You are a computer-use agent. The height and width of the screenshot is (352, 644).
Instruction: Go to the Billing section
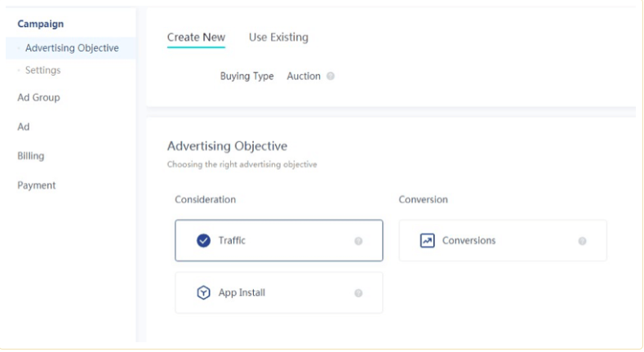tap(31, 156)
